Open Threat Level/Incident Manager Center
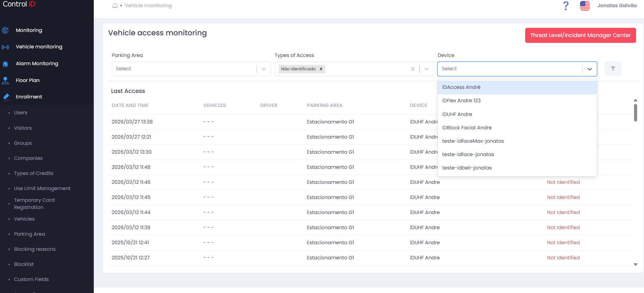Image resolution: width=644 pixels, height=293 pixels. [x=580, y=35]
